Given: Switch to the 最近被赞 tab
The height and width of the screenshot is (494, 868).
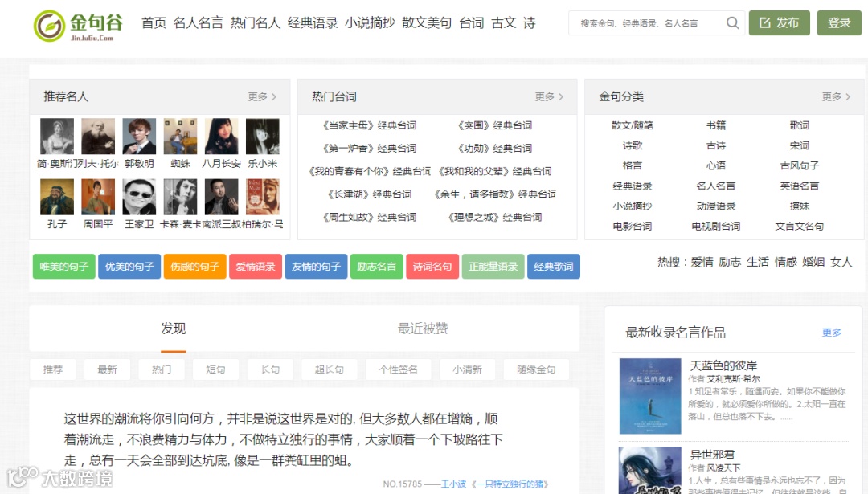Looking at the screenshot, I should [423, 329].
